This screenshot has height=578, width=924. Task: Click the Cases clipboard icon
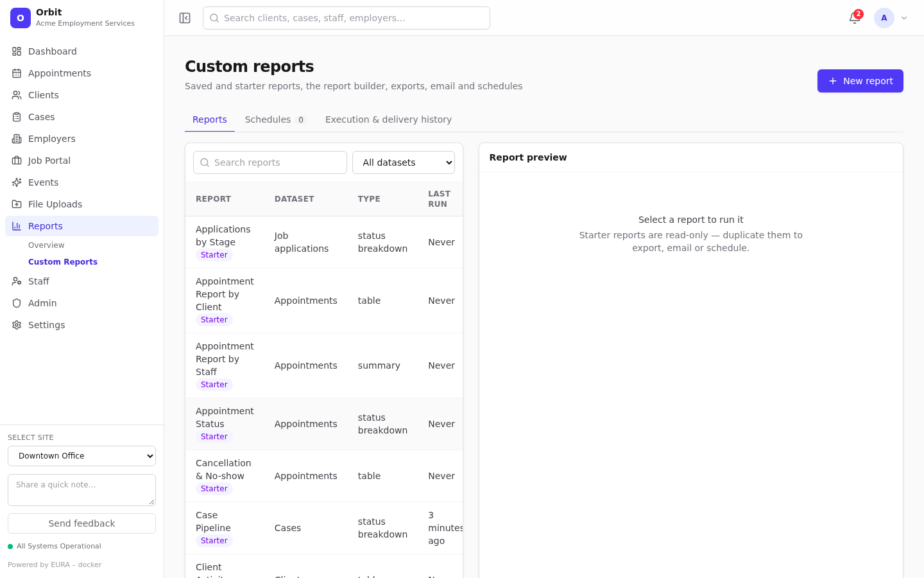(17, 117)
